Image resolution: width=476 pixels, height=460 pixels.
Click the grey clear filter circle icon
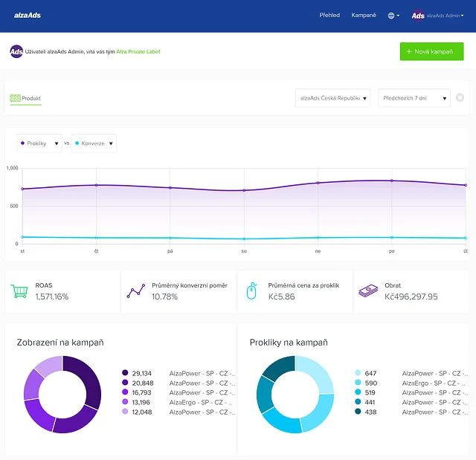pyautogui.click(x=460, y=97)
